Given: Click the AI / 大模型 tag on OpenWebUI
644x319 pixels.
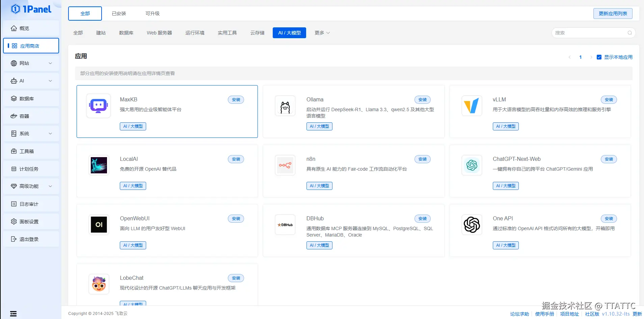Looking at the screenshot, I should (133, 245).
